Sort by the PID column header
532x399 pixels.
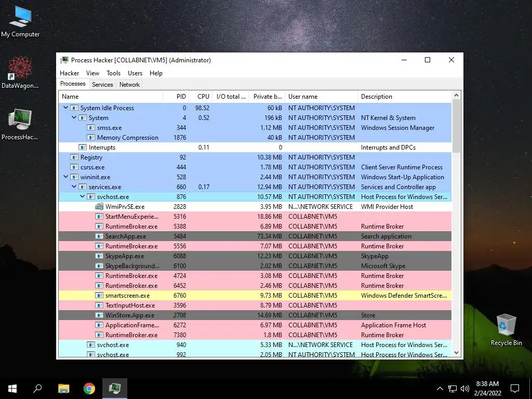tap(176, 97)
